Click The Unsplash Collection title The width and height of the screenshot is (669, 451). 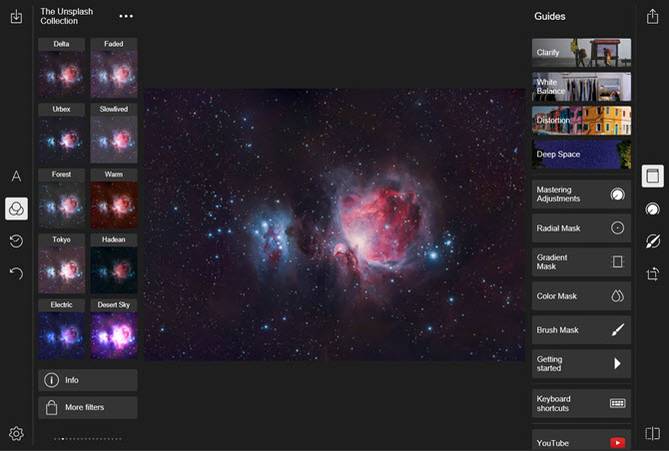coord(67,16)
